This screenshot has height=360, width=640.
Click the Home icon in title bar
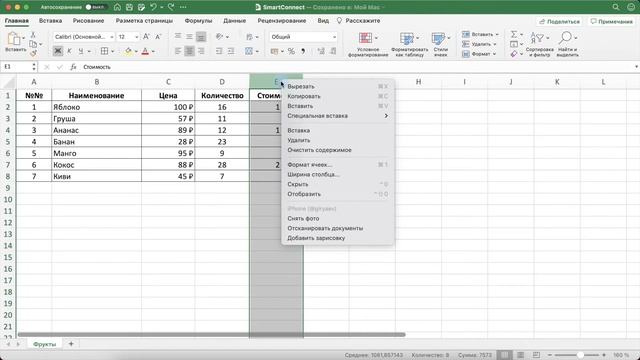[x=117, y=7]
